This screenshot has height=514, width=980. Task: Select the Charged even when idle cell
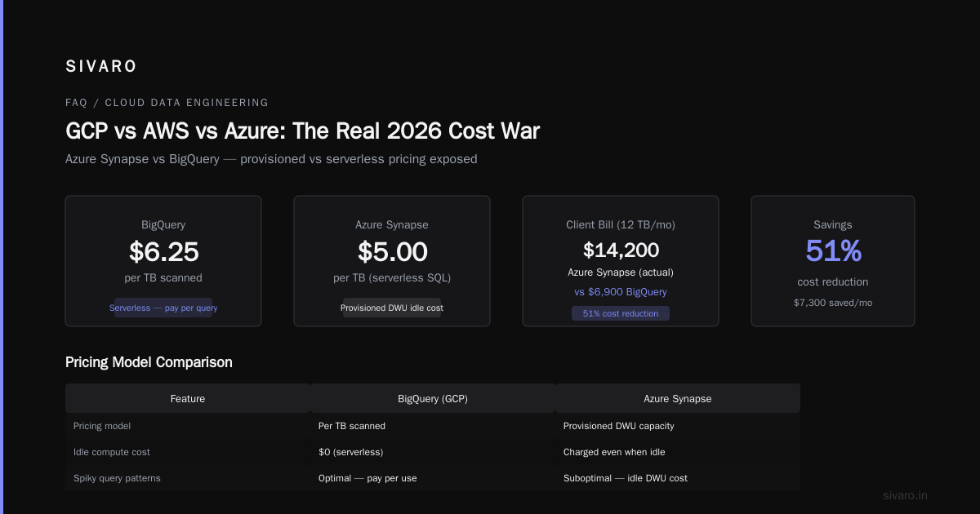(614, 452)
